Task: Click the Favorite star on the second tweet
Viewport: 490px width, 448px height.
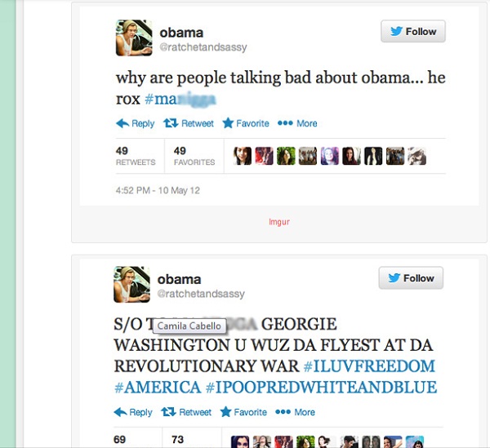Action: pyautogui.click(x=225, y=412)
